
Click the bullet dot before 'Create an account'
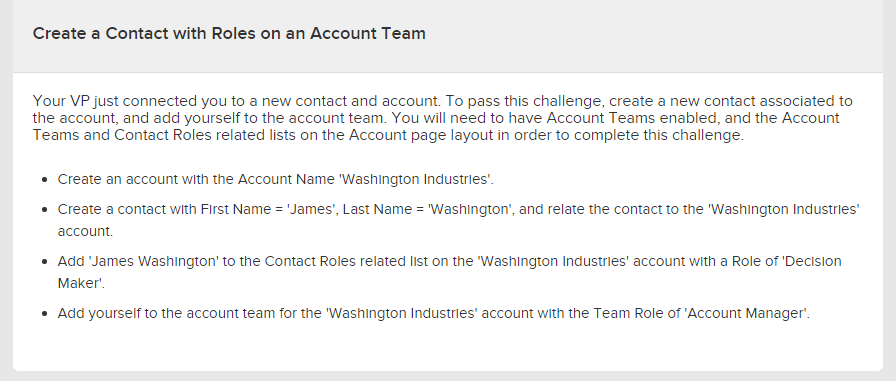[46, 179]
